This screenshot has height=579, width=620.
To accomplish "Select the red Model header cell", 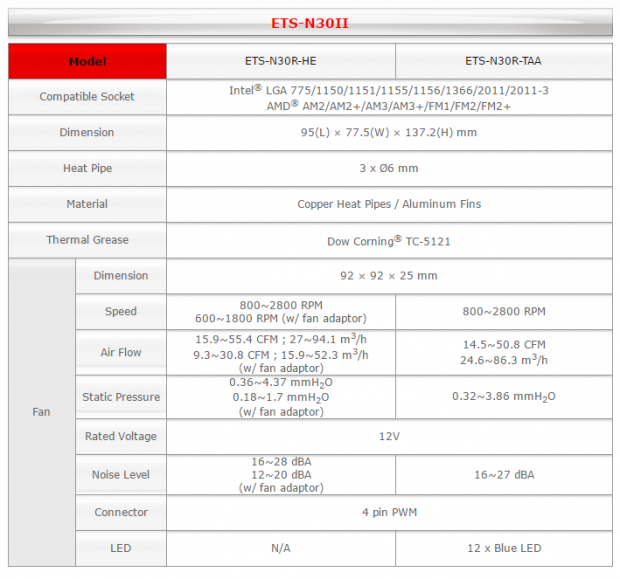I will click(87, 61).
